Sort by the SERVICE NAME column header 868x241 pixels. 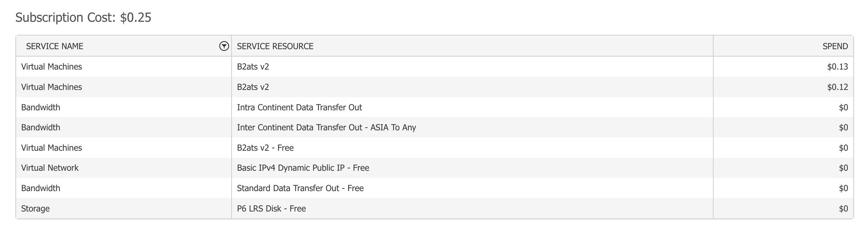pos(55,46)
